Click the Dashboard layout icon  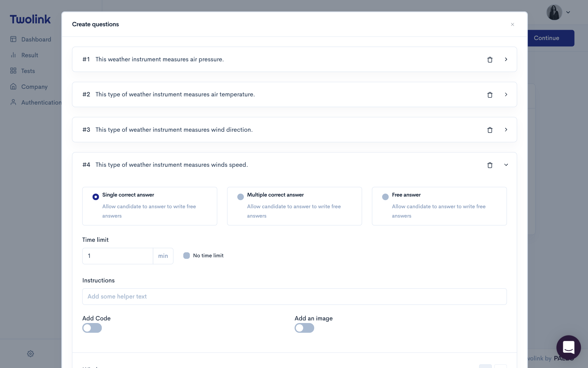13,39
